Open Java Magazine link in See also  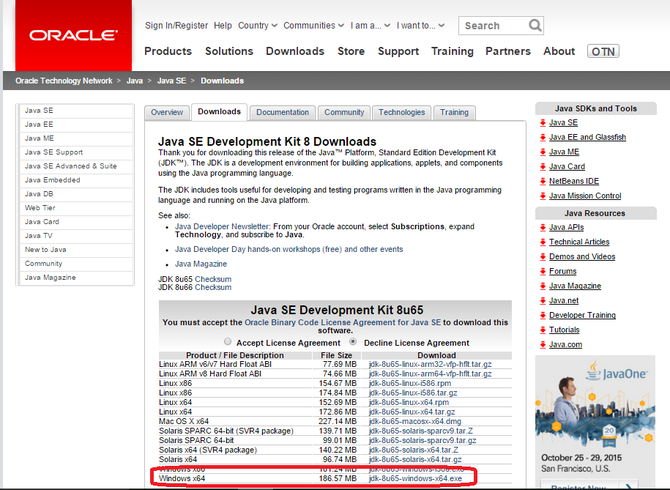click(201, 264)
